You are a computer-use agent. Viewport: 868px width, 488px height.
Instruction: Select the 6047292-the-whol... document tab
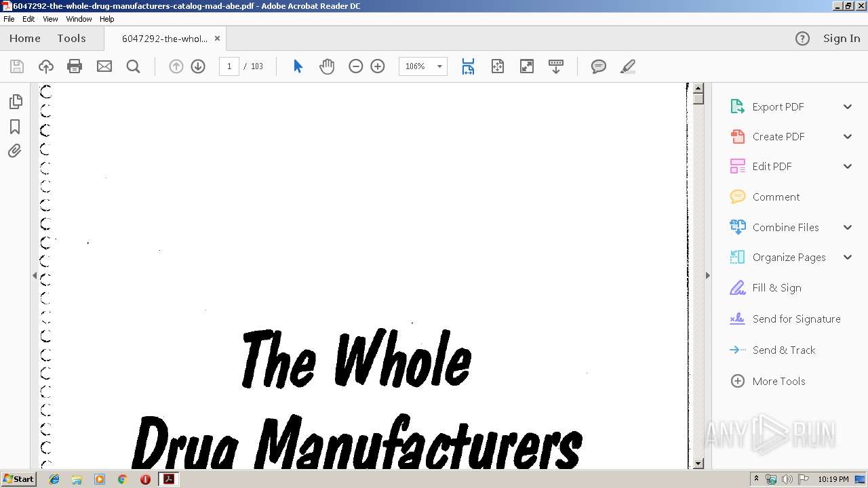point(165,39)
